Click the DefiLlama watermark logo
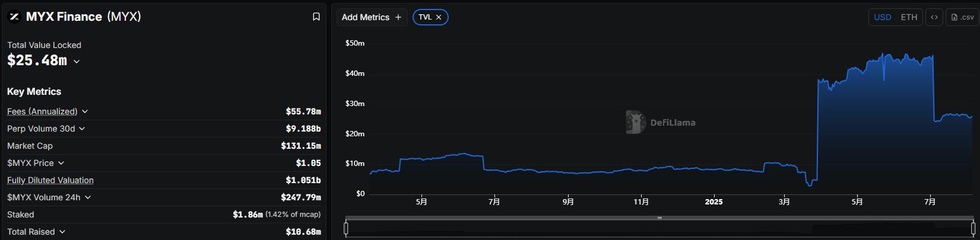980x240 pixels. point(636,122)
